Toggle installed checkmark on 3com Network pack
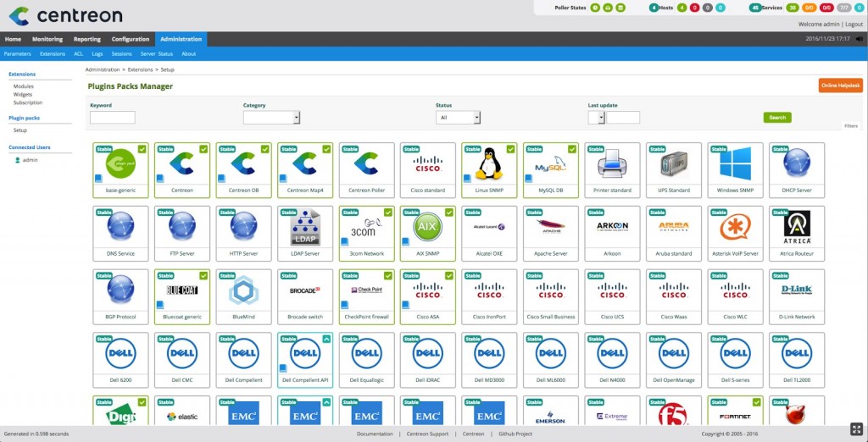868x442 pixels. pyautogui.click(x=388, y=213)
